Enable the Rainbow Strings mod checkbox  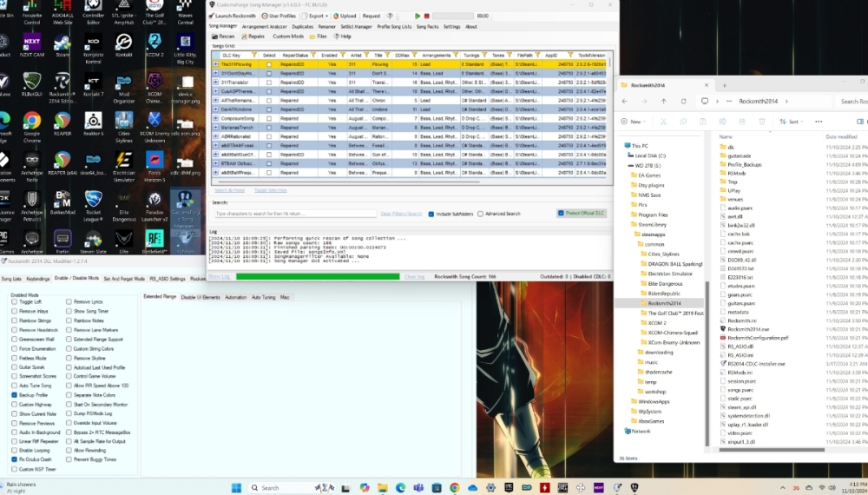tap(14, 320)
